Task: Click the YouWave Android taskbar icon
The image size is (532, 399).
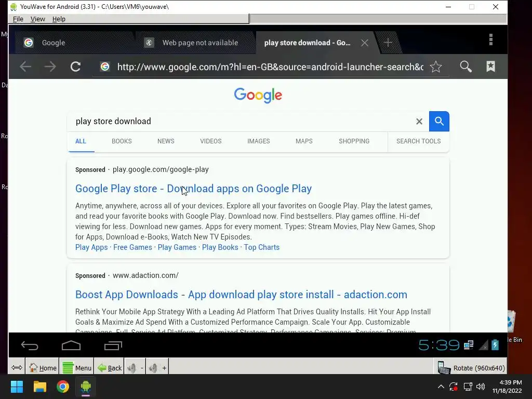Action: click(x=86, y=387)
